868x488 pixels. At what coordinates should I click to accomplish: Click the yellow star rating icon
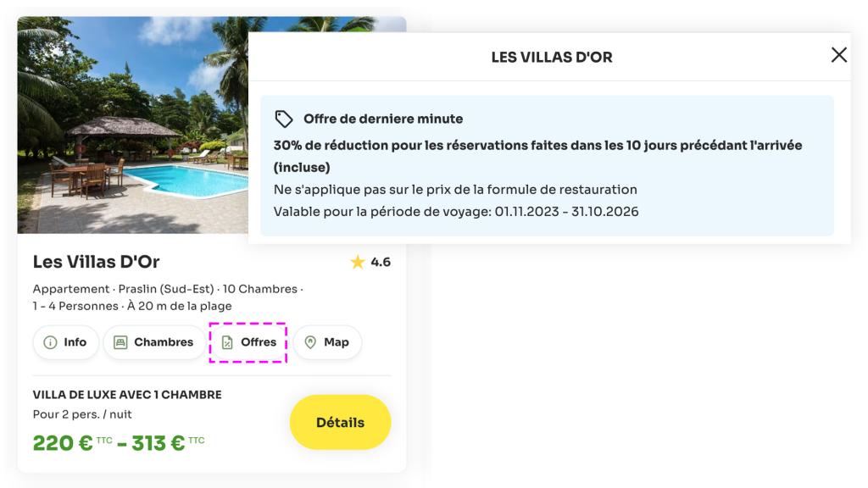click(357, 263)
